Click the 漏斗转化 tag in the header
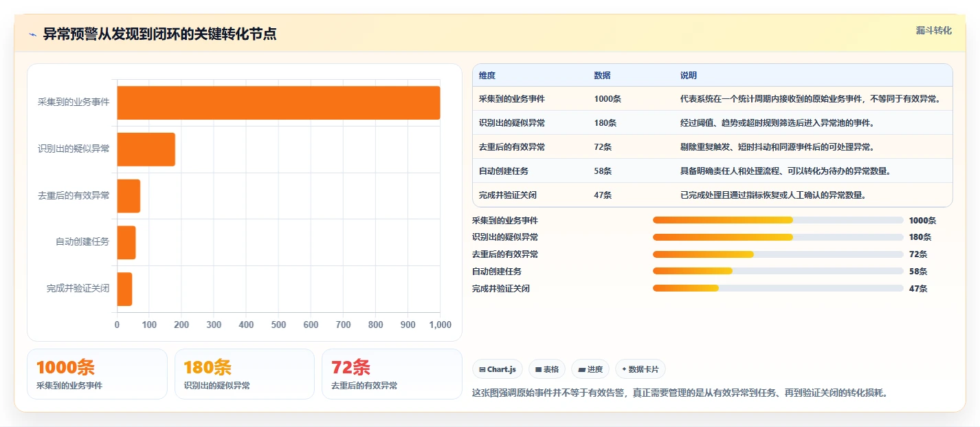The width and height of the screenshot is (980, 427). 934,30
